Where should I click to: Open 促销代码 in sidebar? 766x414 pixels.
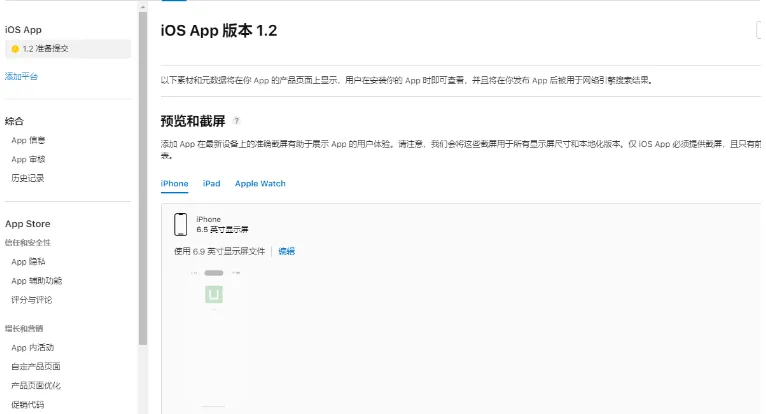click(x=28, y=405)
